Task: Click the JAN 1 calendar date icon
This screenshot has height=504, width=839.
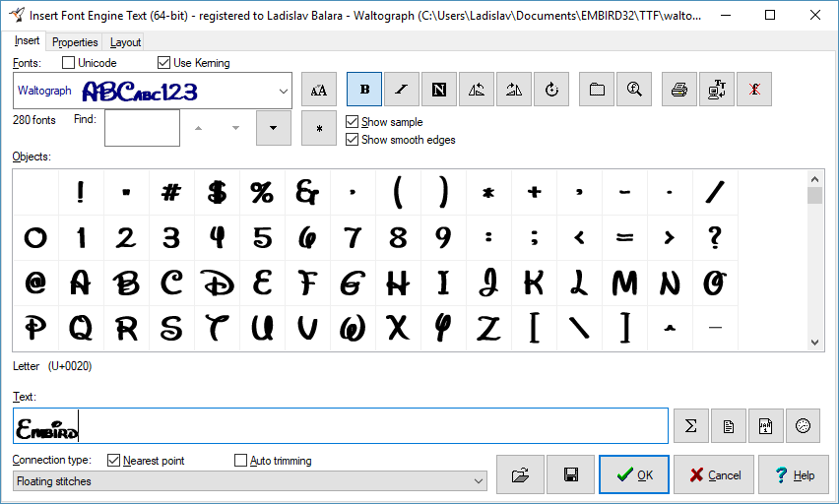Action: [x=766, y=426]
